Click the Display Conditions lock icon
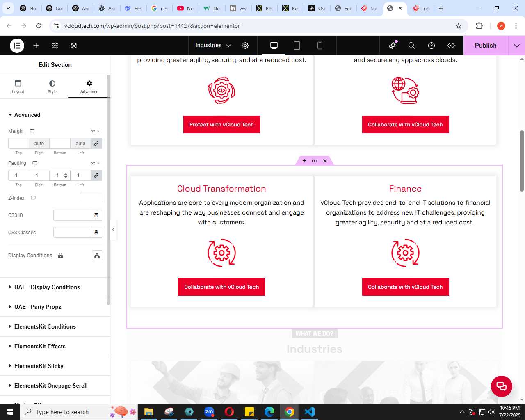Viewport: 525px width, 420px height. click(60, 256)
